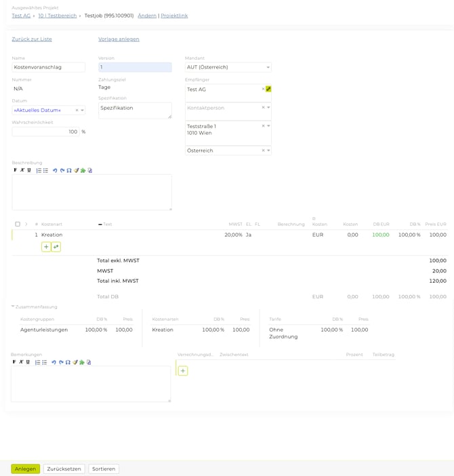Image resolution: width=454 pixels, height=476 pixels.
Task: Add new line item below Kreation row
Action: click(x=46, y=247)
